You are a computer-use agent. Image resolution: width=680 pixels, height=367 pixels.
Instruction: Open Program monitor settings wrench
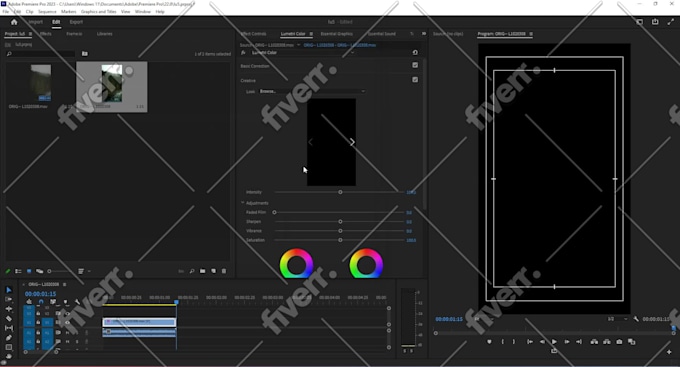pyautogui.click(x=636, y=319)
